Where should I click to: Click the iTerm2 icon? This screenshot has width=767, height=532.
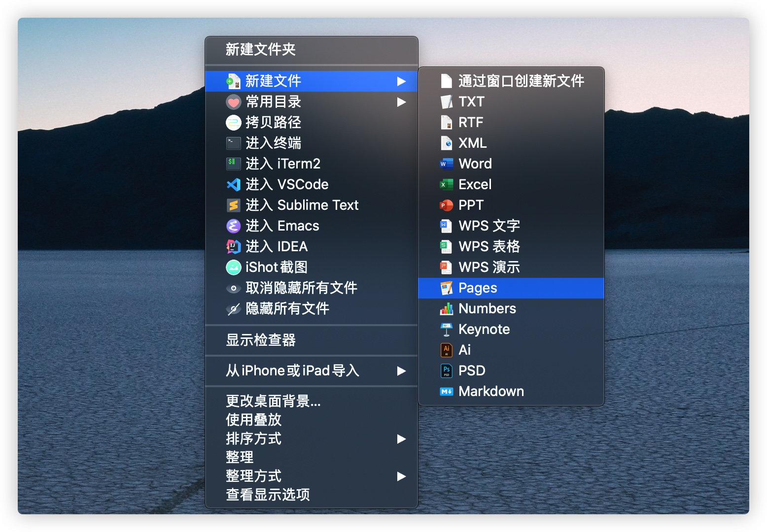point(233,163)
